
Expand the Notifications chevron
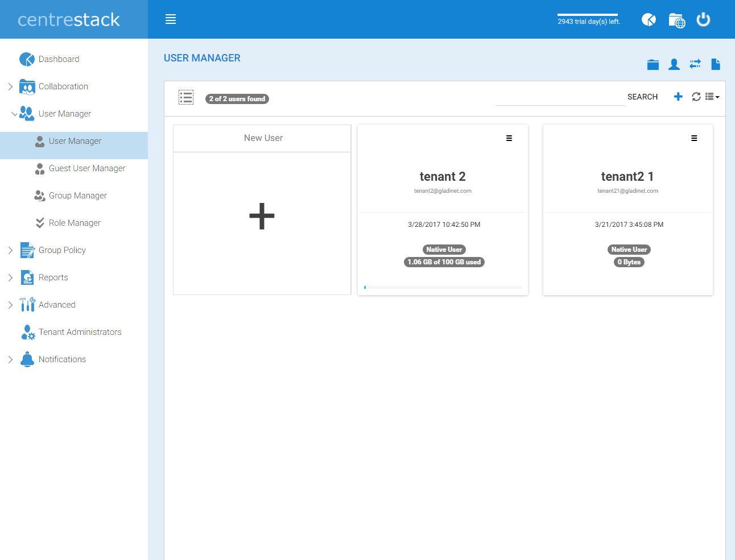(10, 359)
